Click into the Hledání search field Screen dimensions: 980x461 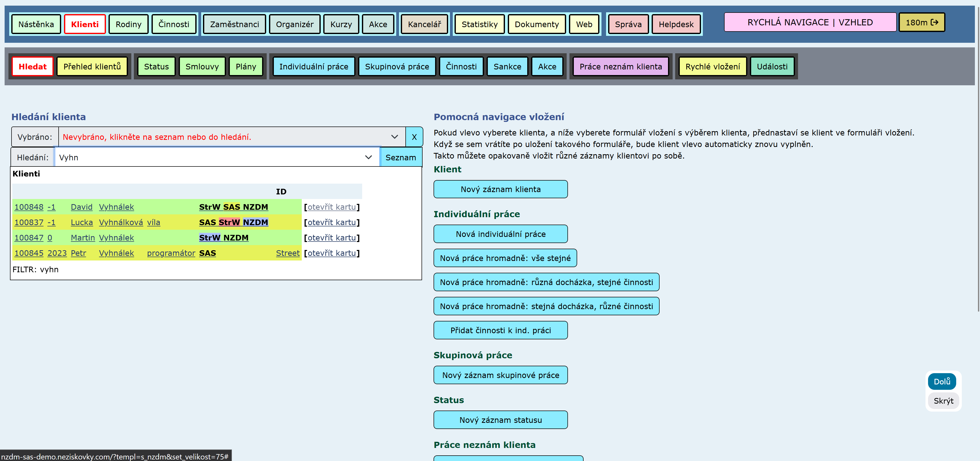tap(209, 158)
